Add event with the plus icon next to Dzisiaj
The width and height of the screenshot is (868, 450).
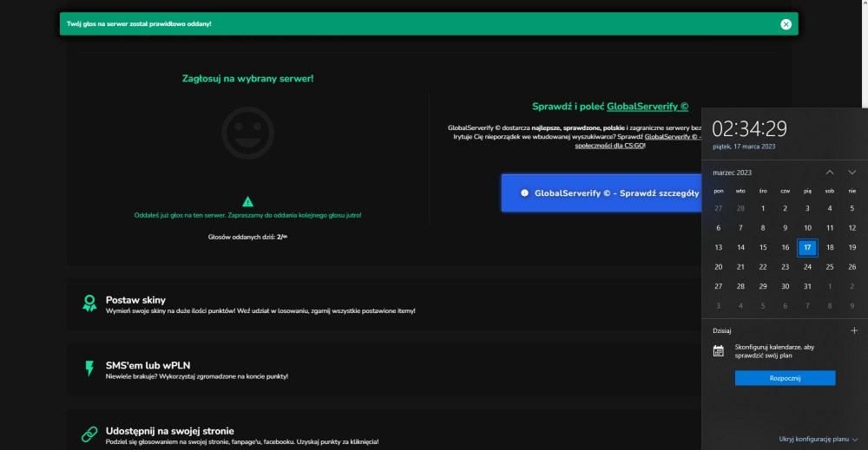tap(853, 330)
